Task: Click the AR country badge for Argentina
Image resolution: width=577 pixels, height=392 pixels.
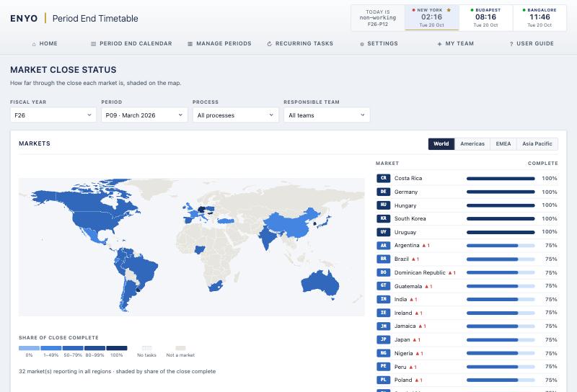Action: (x=384, y=245)
